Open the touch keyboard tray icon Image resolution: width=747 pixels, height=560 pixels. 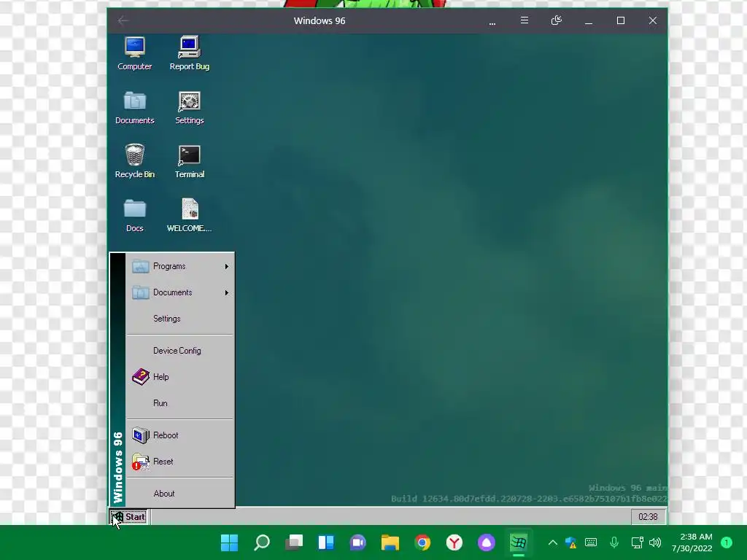coord(591,542)
